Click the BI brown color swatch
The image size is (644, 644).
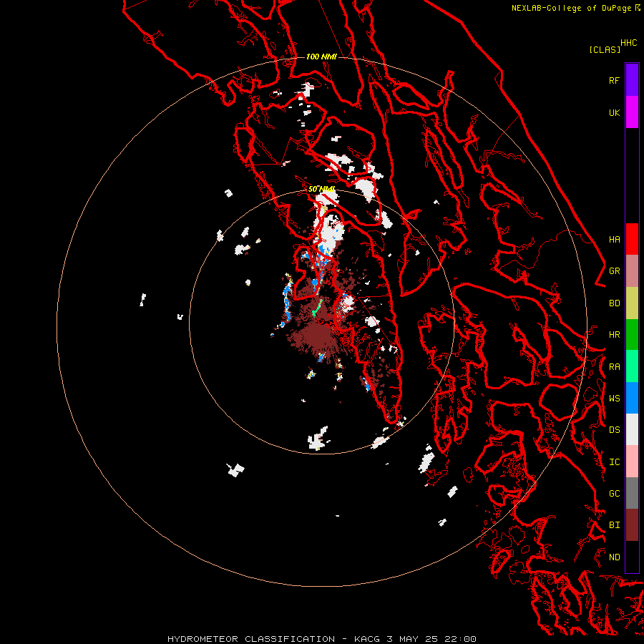(x=632, y=525)
